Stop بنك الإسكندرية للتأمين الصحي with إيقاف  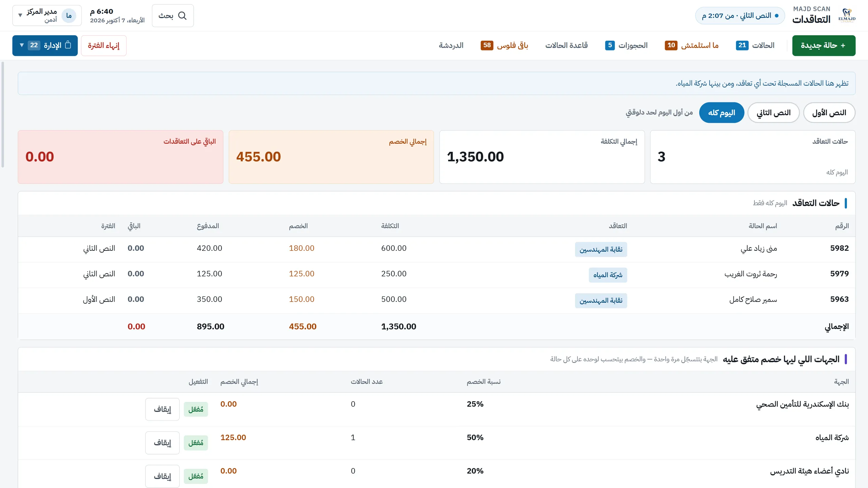(162, 409)
